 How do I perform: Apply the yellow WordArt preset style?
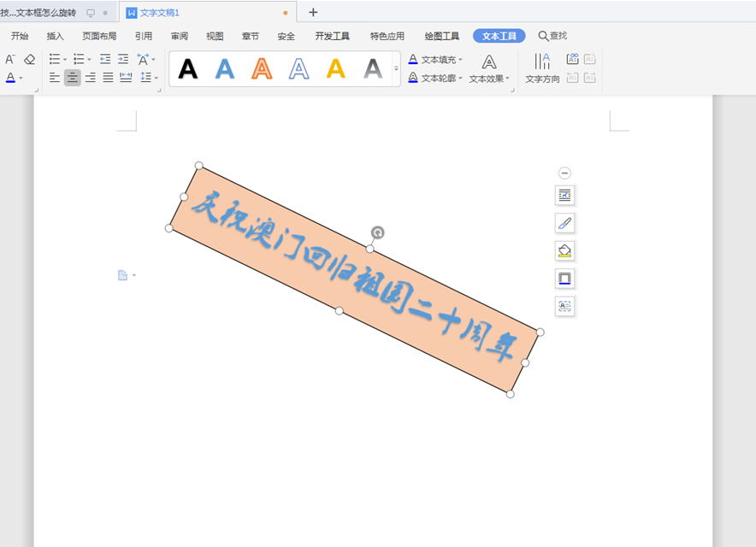coord(334,69)
